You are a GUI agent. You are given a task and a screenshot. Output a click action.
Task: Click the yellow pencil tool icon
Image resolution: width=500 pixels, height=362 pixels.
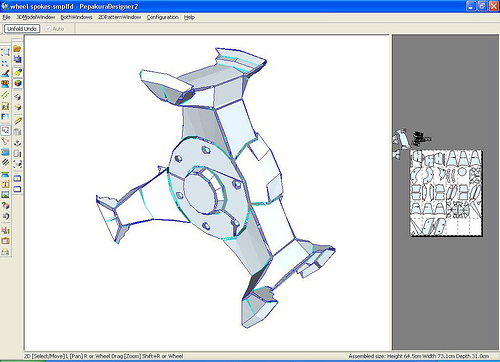[18, 121]
